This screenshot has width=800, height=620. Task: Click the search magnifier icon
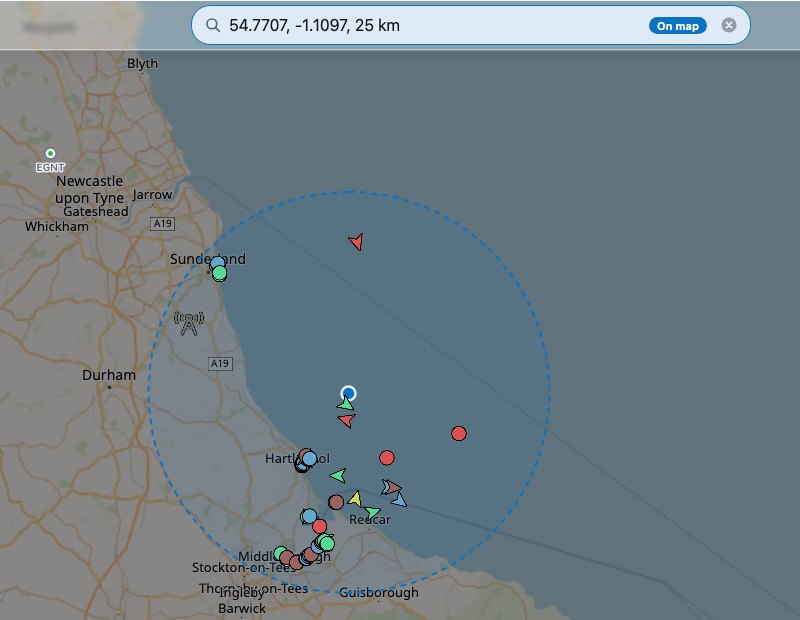[213, 25]
